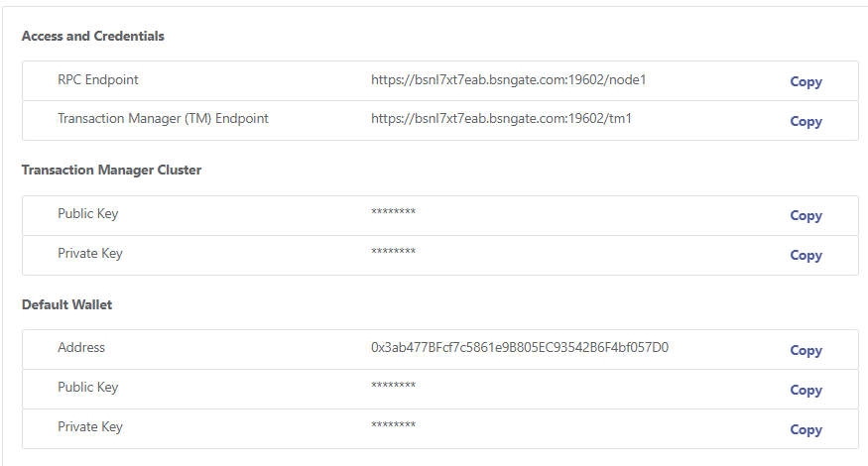This screenshot has width=868, height=466.
Task: Copy the Default Wallet Public Key
Action: click(806, 391)
